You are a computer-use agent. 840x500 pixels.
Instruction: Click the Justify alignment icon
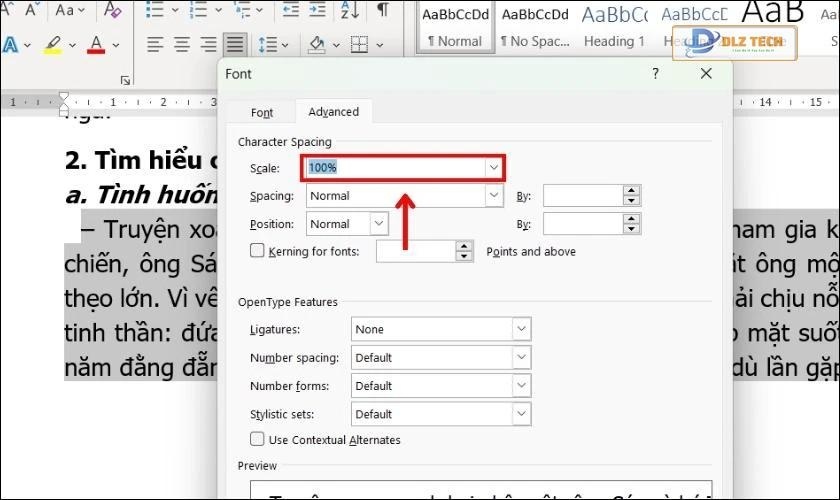pos(235,45)
